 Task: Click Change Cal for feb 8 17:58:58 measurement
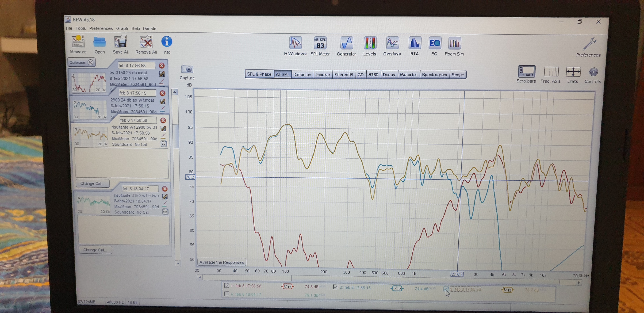[x=92, y=183]
